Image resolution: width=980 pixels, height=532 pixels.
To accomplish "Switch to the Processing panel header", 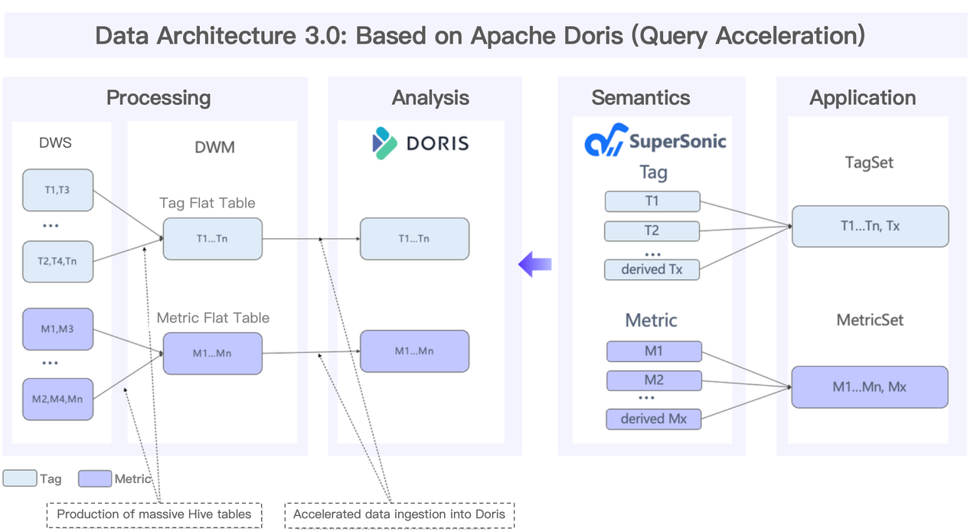I will pyautogui.click(x=158, y=97).
